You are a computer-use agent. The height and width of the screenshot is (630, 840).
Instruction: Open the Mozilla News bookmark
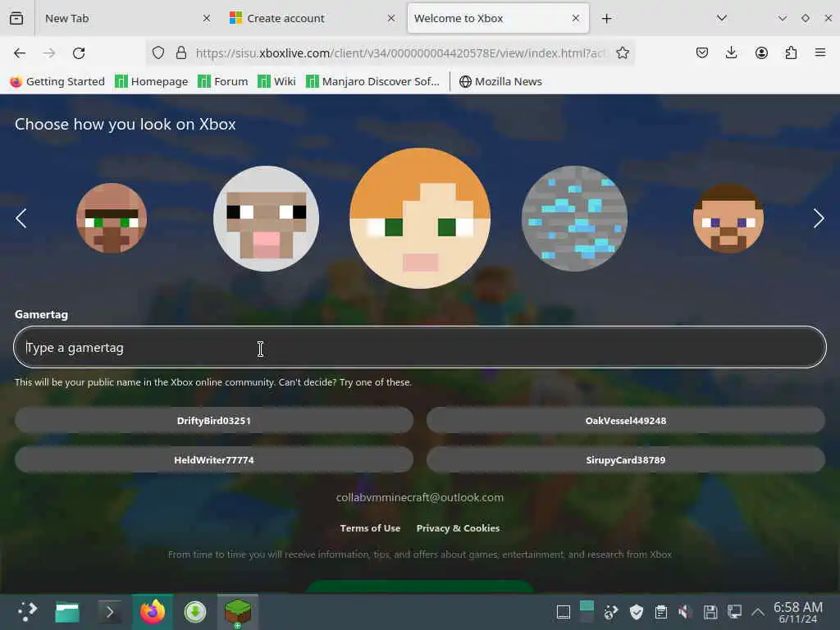[501, 81]
